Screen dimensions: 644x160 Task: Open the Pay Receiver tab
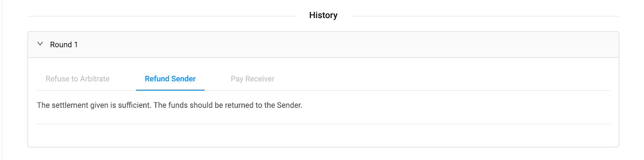coord(252,79)
